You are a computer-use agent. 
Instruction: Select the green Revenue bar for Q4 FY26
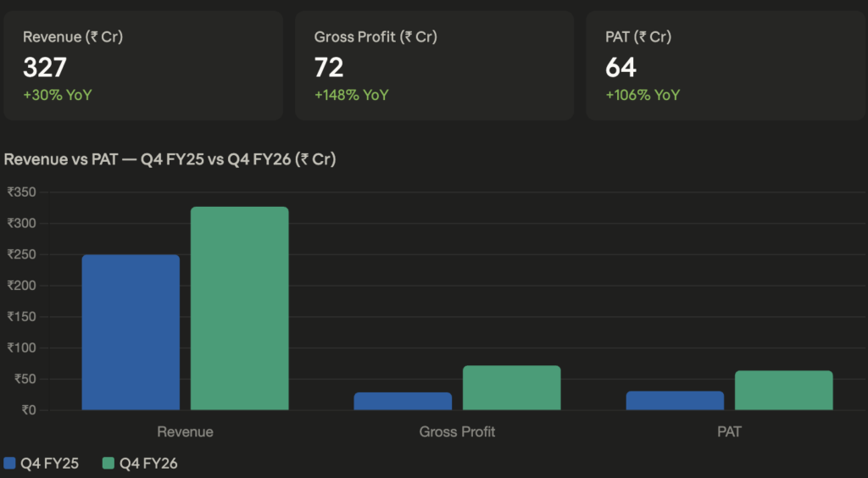[239, 308]
